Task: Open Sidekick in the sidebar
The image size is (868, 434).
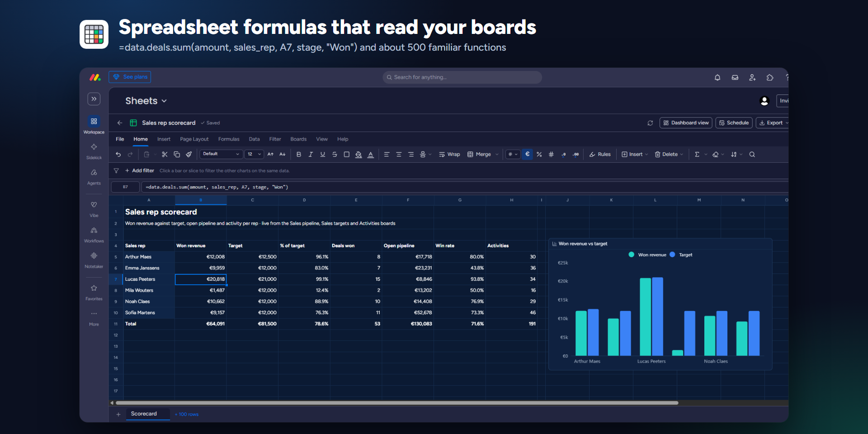Action: 94,151
